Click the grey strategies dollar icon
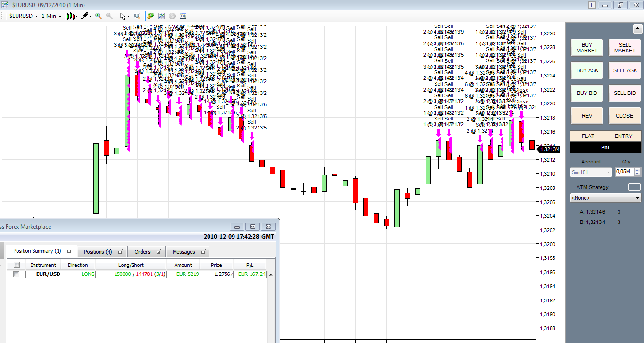644x343 pixels. click(172, 16)
